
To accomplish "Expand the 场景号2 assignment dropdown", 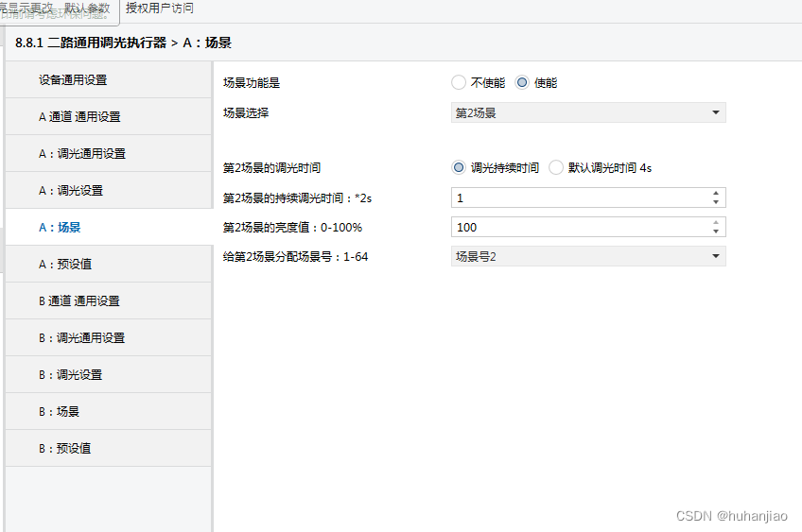I will [x=587, y=256].
